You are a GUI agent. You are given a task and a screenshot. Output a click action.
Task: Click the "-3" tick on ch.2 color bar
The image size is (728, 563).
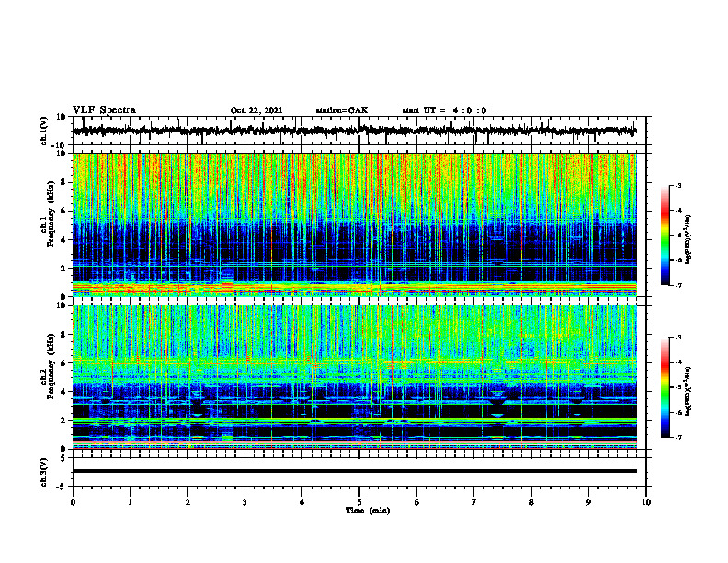(677, 338)
